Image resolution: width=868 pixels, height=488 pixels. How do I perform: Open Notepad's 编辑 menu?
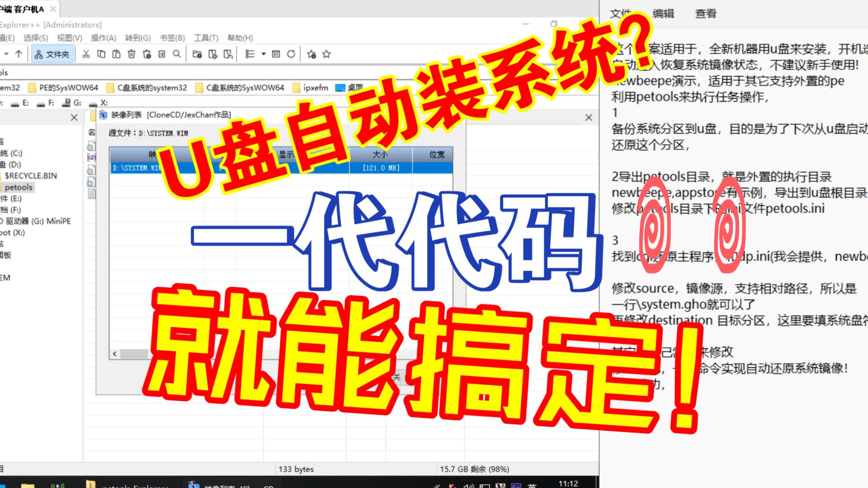[x=663, y=14]
